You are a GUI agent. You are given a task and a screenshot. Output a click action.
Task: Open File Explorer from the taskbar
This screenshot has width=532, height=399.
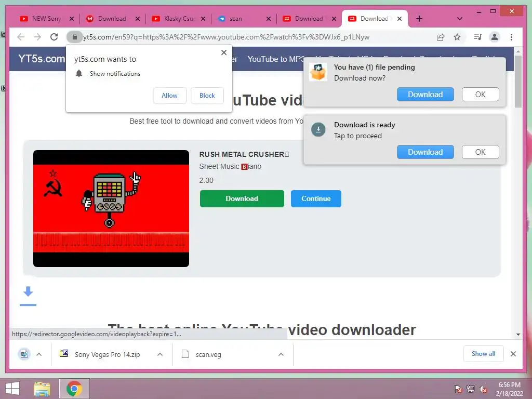coord(42,389)
